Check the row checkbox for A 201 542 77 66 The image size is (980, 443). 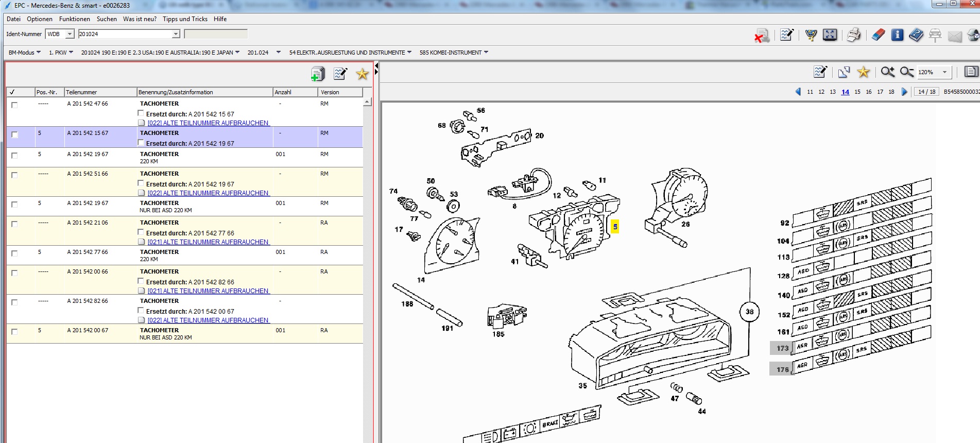(x=14, y=253)
